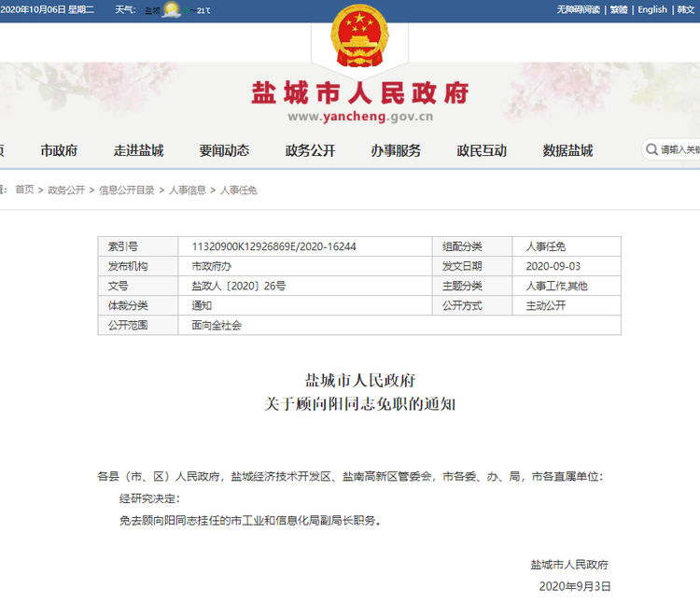
Task: Click the 无障碍阅读 link
Action: coord(578,10)
